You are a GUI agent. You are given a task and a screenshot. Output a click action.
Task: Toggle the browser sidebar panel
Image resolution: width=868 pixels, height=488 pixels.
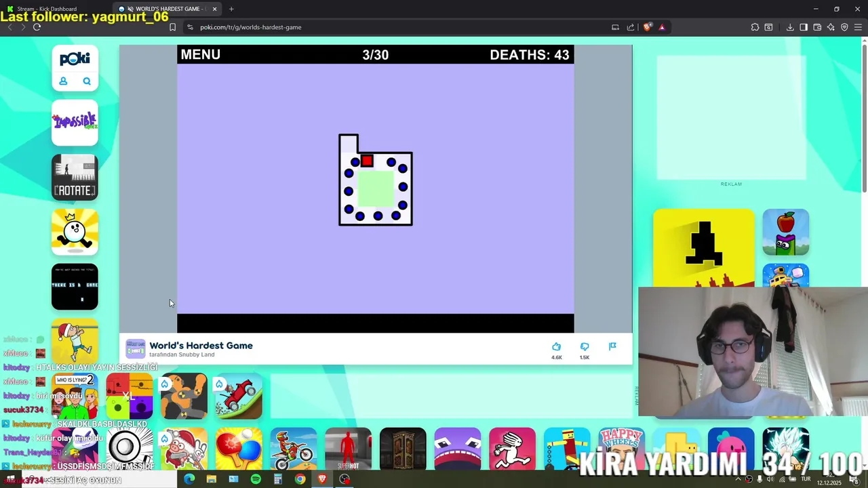click(804, 27)
